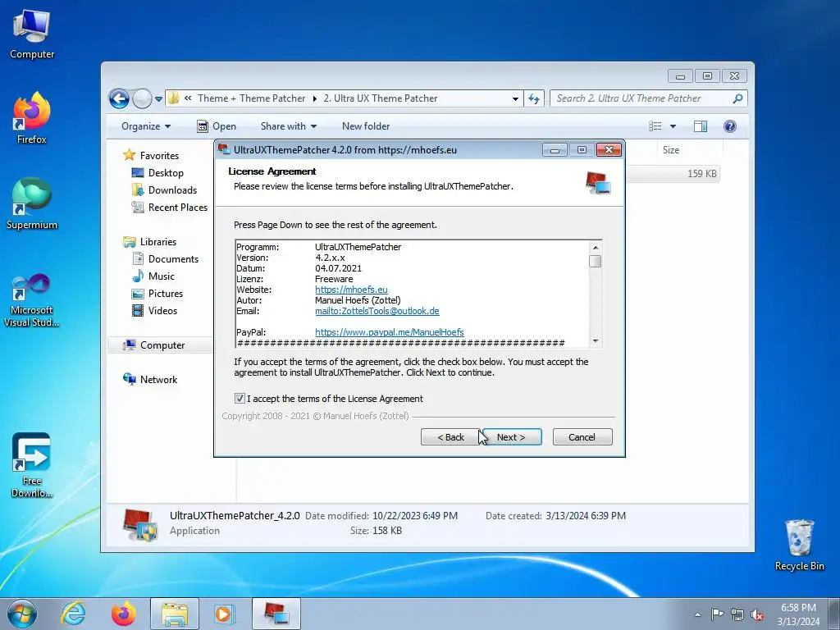The height and width of the screenshot is (630, 840).
Task: Click the muted volume tray icon
Action: [757, 614]
